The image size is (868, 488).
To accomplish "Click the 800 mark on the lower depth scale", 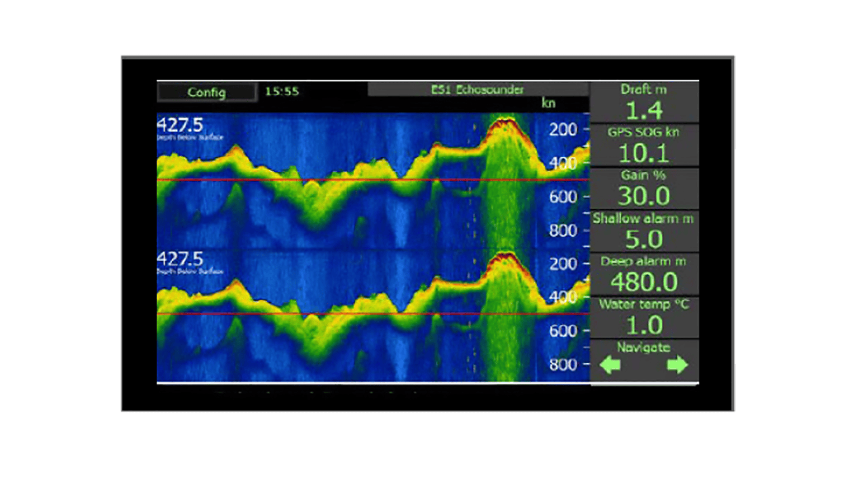I will coord(563,365).
